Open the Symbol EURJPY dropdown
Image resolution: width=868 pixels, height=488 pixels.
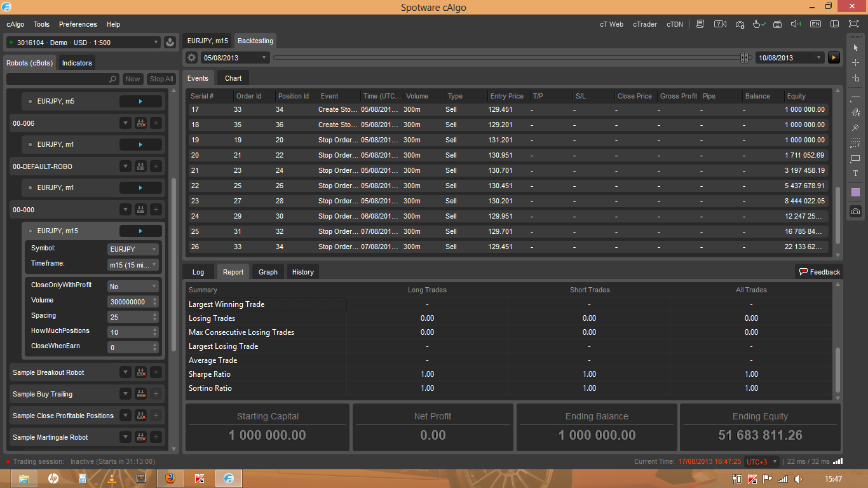[133, 249]
